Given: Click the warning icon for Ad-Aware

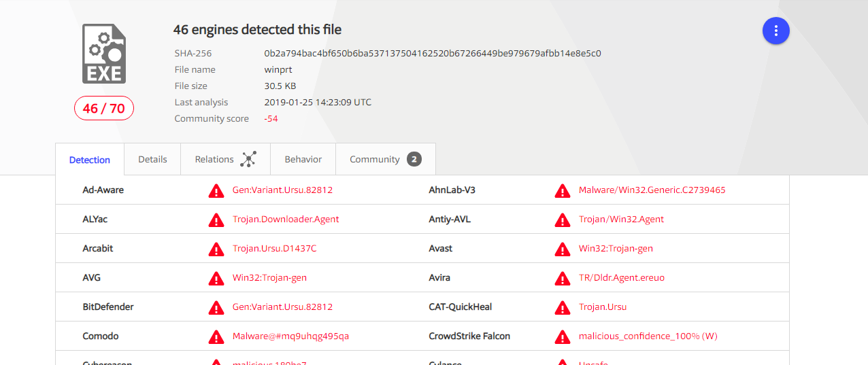Looking at the screenshot, I should tap(216, 190).
